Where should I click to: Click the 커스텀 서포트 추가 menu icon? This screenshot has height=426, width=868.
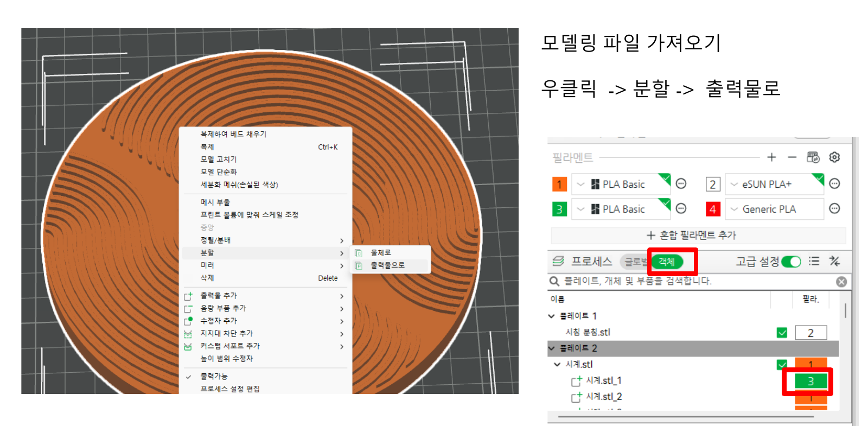click(188, 346)
